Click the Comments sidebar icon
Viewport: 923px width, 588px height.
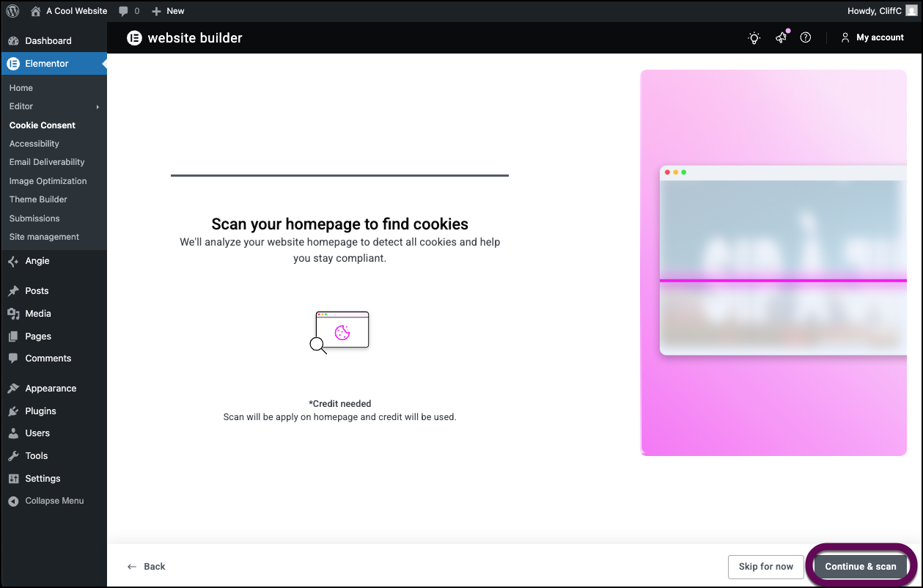[x=13, y=359]
